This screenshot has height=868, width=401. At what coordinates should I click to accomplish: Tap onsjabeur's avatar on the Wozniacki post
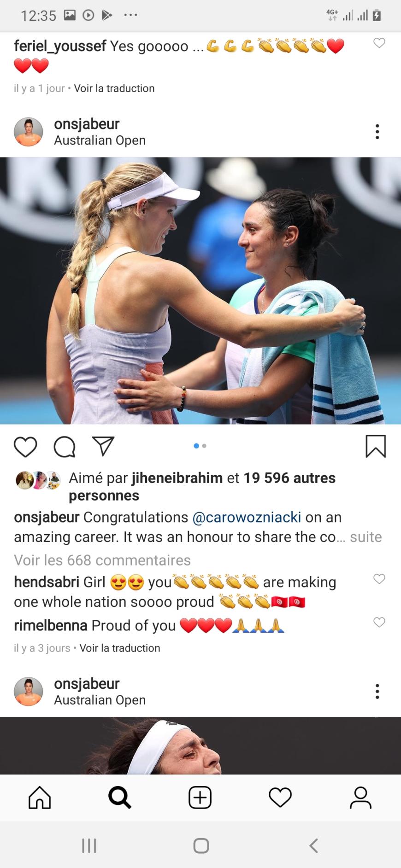29,132
